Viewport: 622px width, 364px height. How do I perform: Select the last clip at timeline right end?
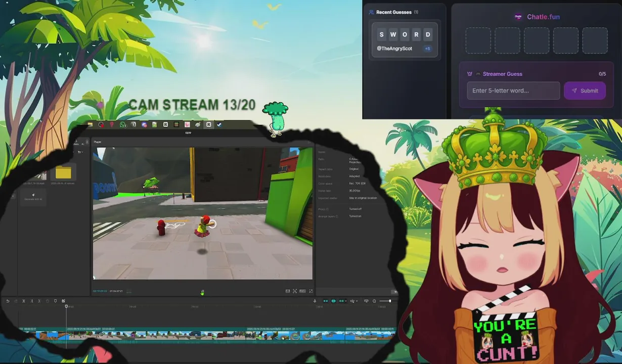point(370,335)
